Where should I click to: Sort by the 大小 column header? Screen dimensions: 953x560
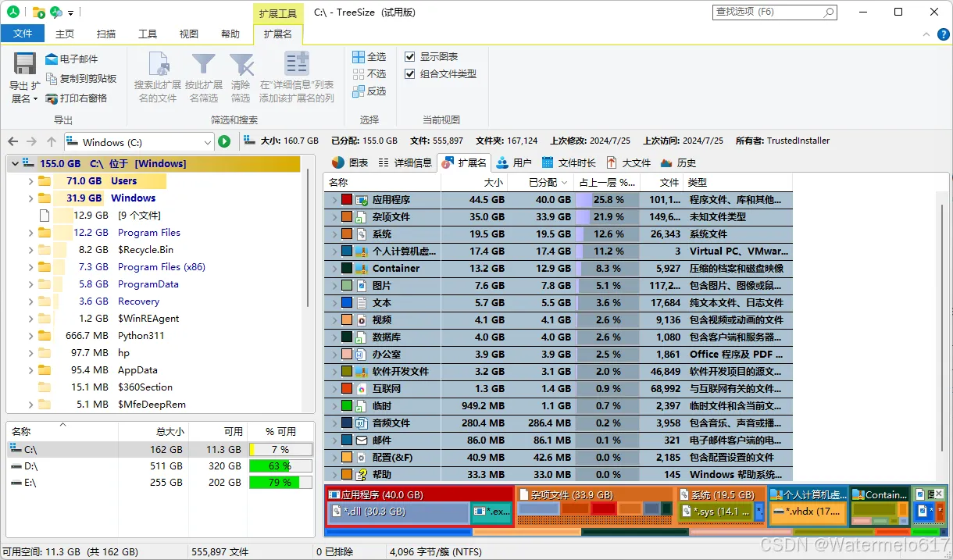click(474, 182)
